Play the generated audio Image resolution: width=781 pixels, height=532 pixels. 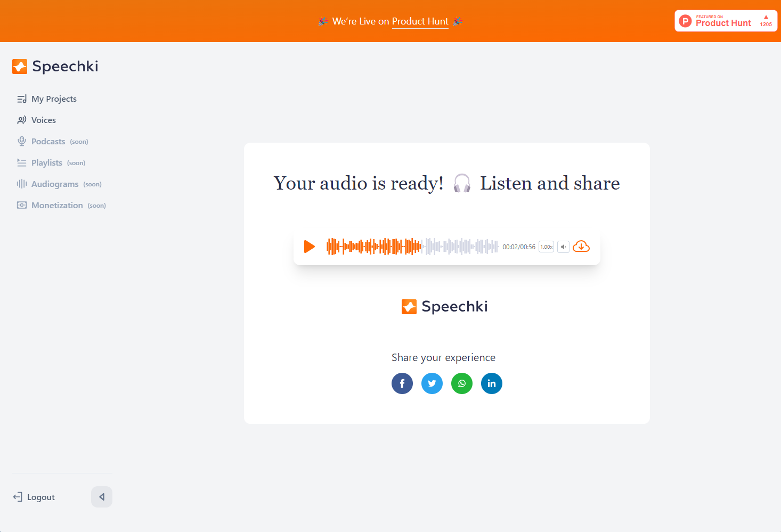click(x=310, y=247)
